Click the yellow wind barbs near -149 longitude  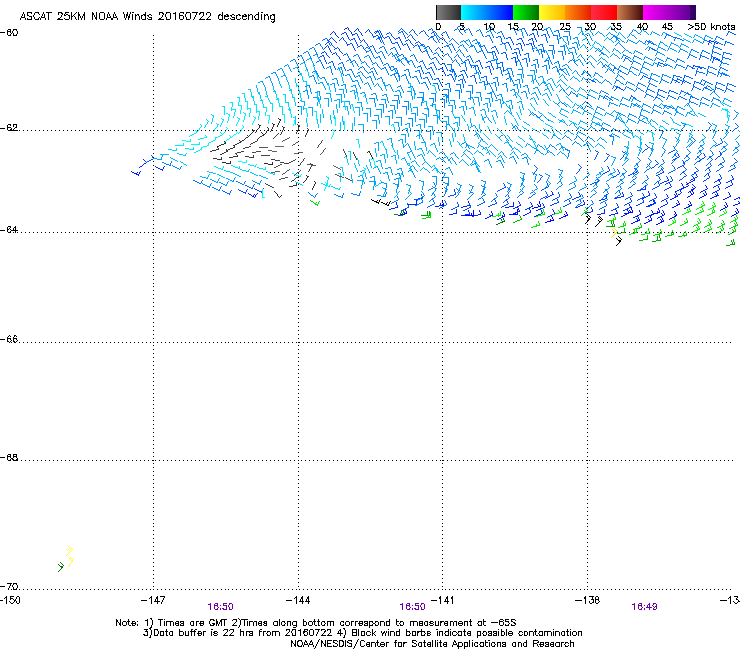(x=70, y=556)
